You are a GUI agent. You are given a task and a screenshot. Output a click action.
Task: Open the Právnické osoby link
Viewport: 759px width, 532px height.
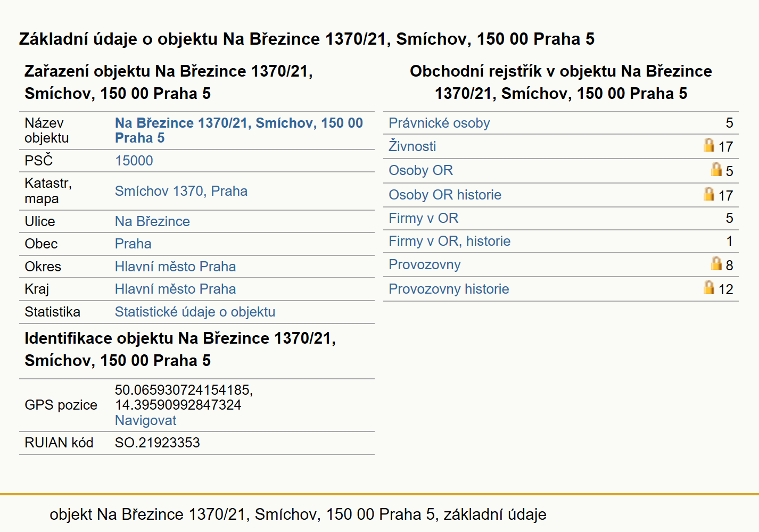coord(439,123)
